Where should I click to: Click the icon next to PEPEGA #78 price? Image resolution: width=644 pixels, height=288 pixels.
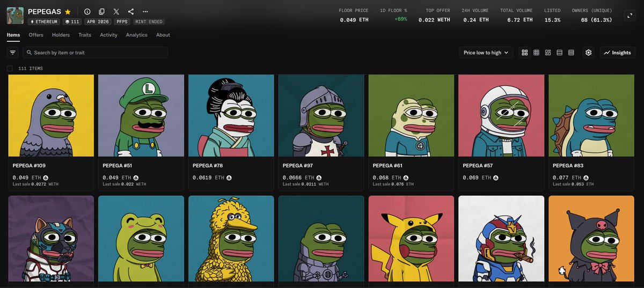pyautogui.click(x=229, y=178)
